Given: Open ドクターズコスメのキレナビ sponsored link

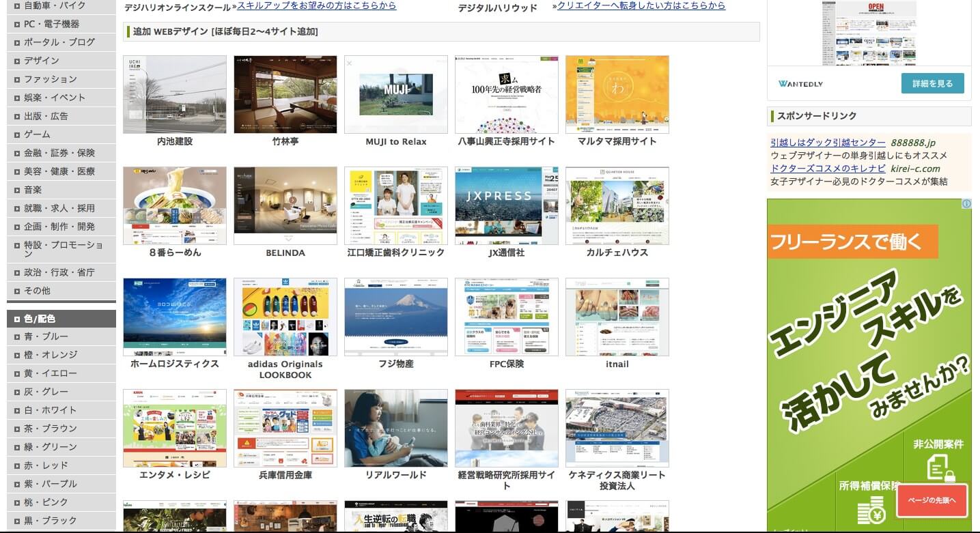Looking at the screenshot, I should point(828,169).
